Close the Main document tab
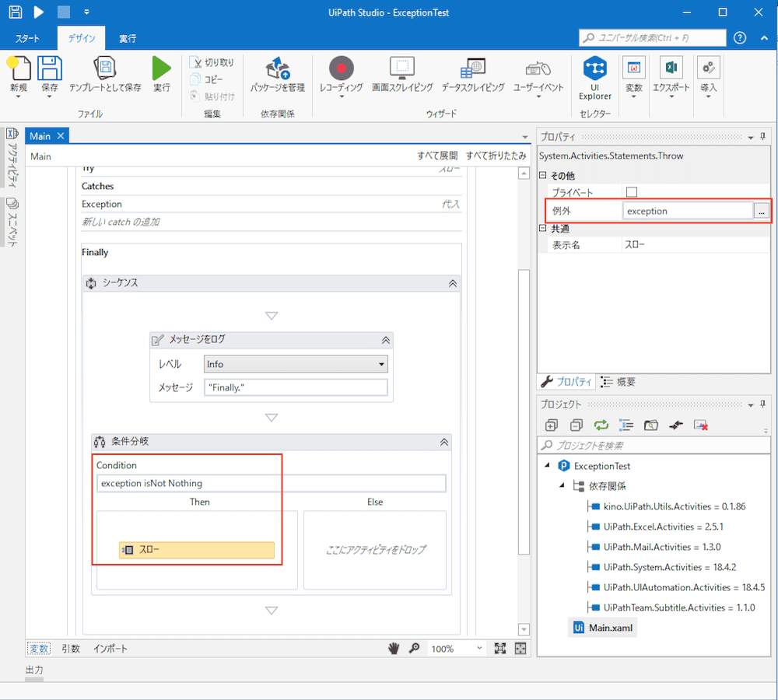The height and width of the screenshot is (700, 778). [61, 136]
